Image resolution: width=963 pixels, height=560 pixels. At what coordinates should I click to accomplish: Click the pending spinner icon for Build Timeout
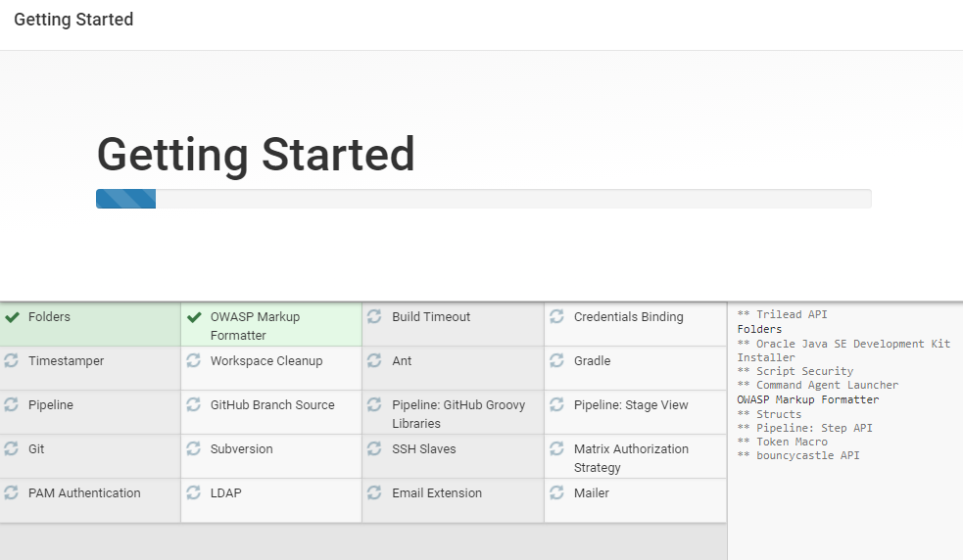coord(374,316)
